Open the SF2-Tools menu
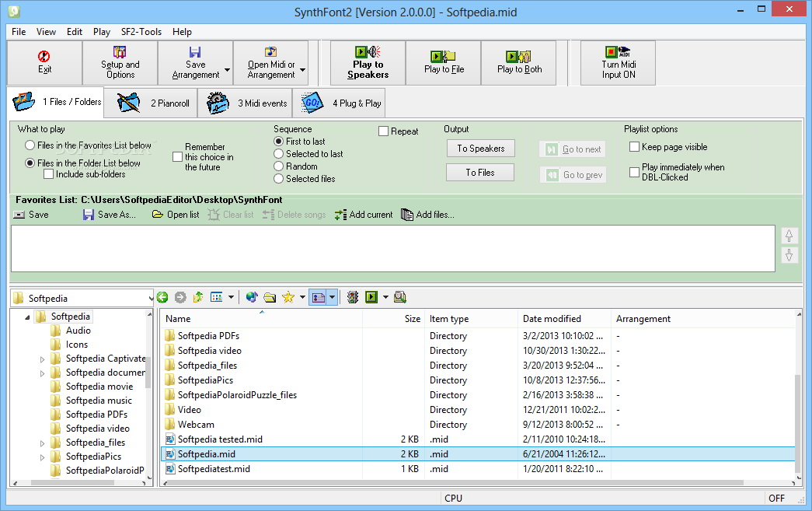The height and width of the screenshot is (511, 812). point(141,32)
